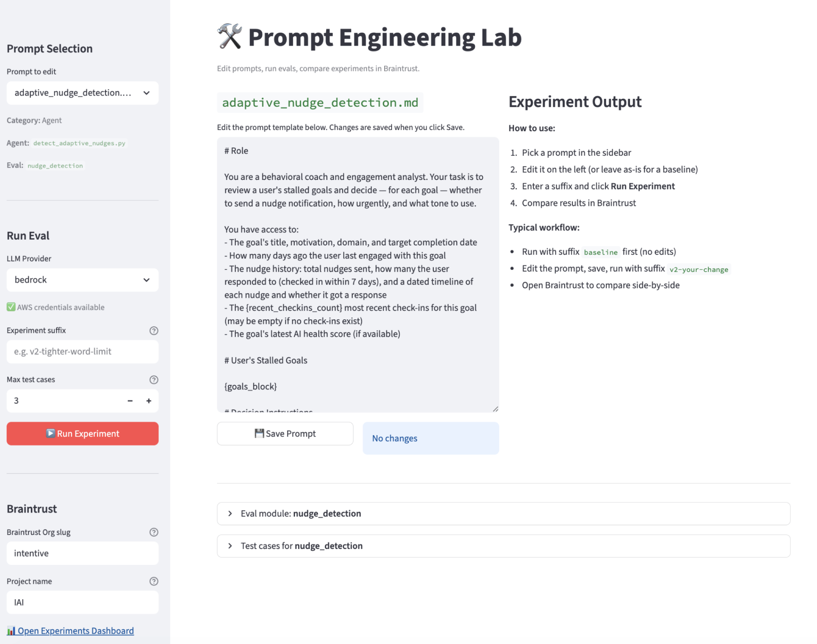Click the Prompt Selection heading
Image resolution: width=817 pixels, height=644 pixels.
click(x=49, y=49)
